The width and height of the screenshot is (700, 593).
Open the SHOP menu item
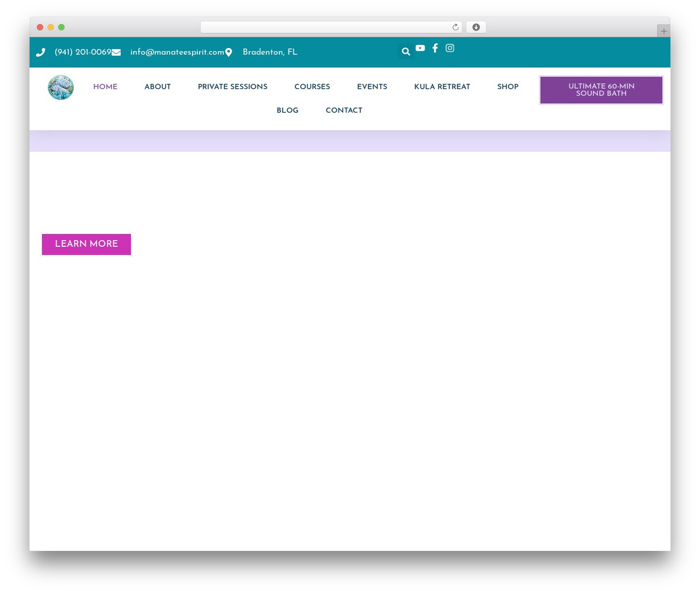[x=507, y=86]
